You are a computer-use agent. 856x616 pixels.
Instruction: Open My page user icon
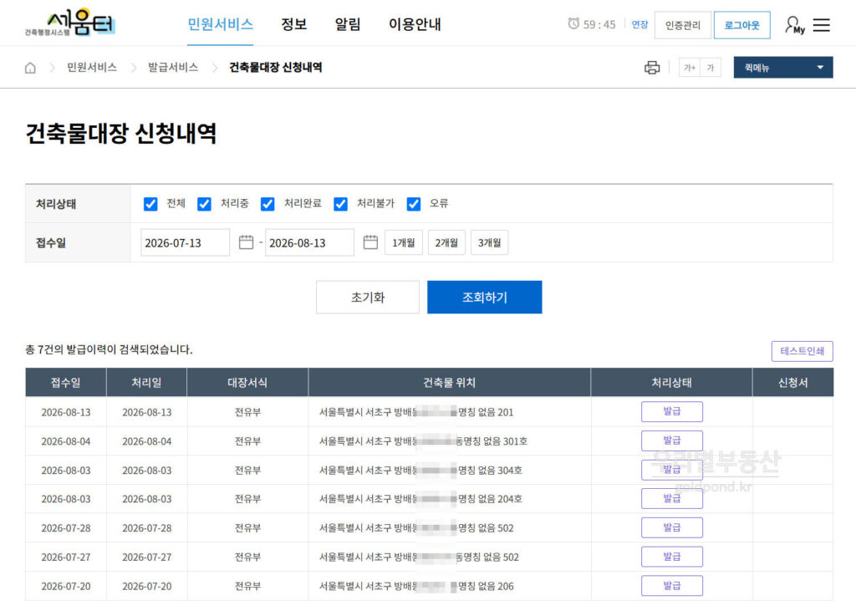pyautogui.click(x=795, y=25)
